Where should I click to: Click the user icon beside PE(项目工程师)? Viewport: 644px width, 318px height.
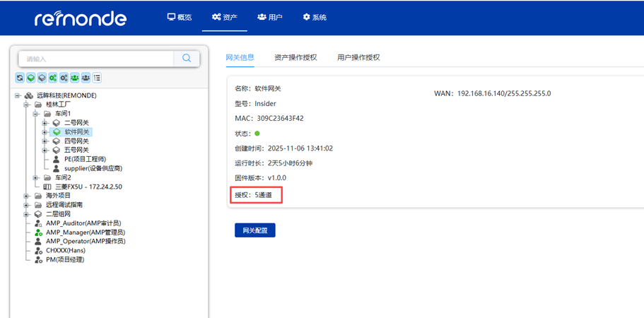pyautogui.click(x=57, y=159)
